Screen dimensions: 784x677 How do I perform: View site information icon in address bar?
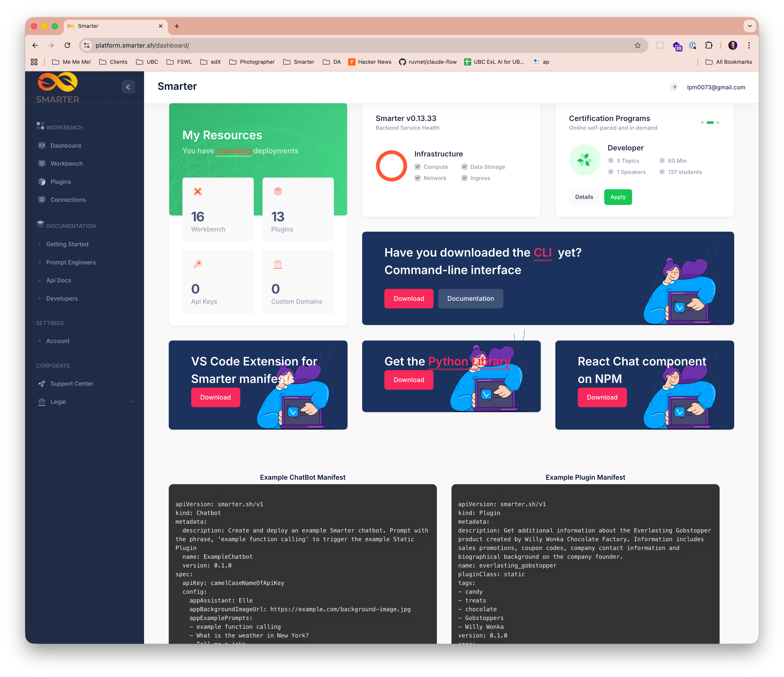87,45
